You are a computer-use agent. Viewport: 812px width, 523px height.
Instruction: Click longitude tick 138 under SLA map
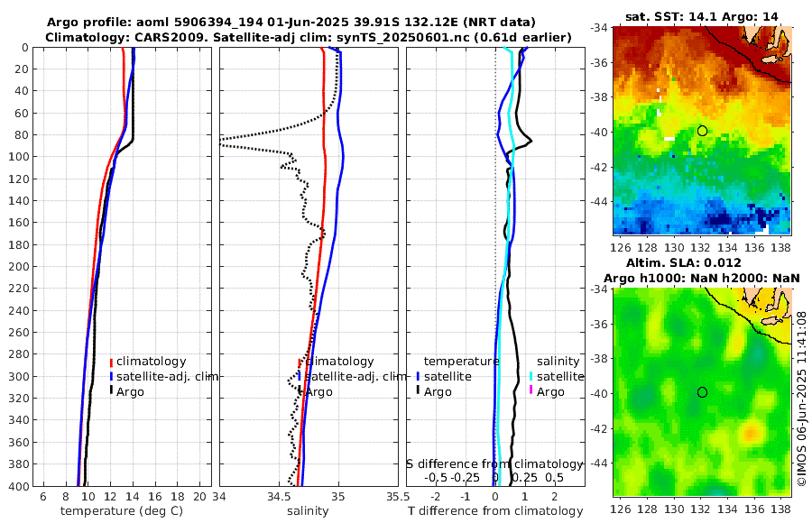click(x=781, y=509)
